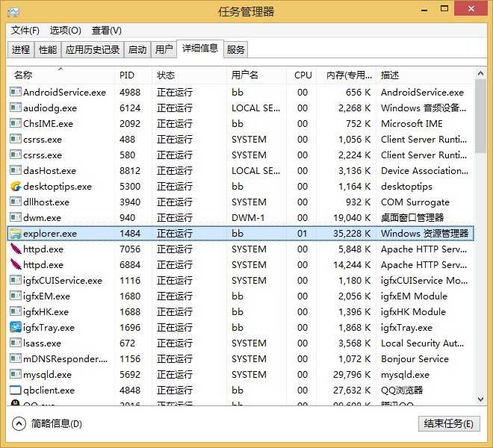Click the ChsIME.exe process icon
Screen dimensions: 493x448
pos(16,123)
